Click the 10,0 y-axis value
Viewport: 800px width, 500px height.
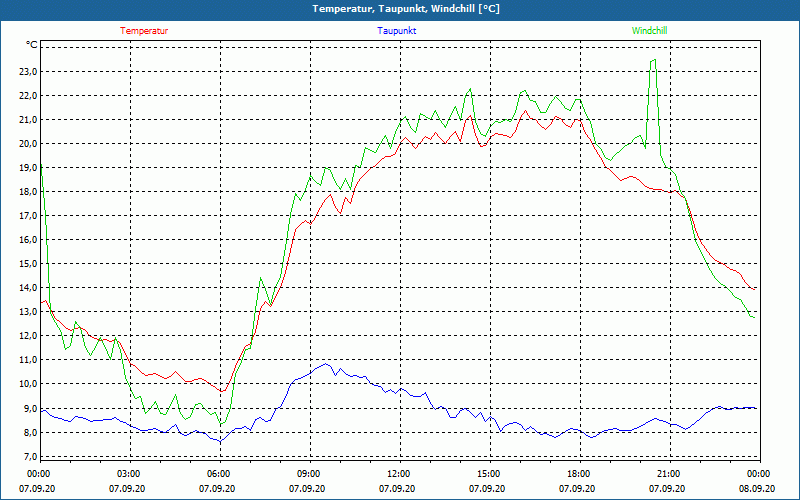pyautogui.click(x=28, y=384)
